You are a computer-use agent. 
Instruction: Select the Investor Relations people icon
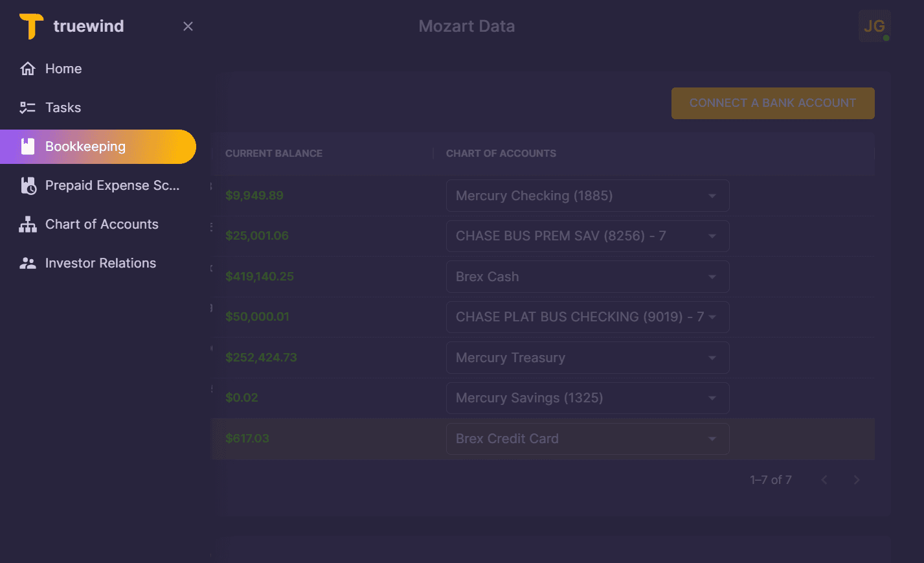(x=27, y=262)
